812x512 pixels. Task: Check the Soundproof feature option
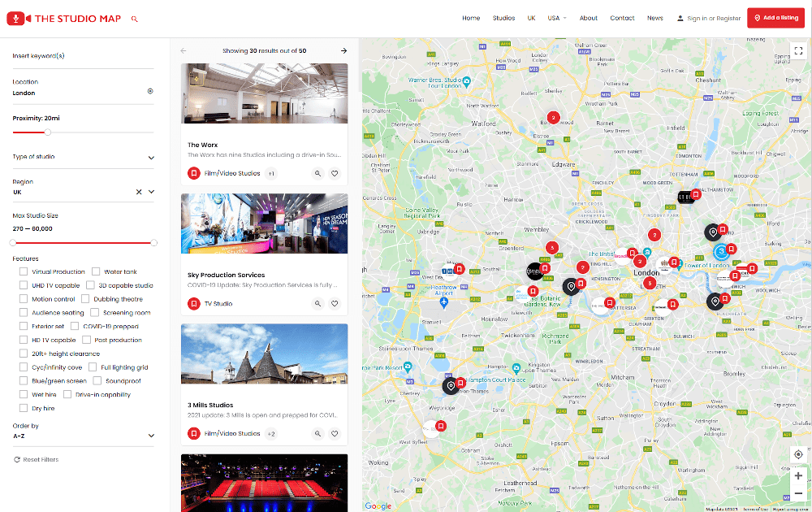click(x=97, y=381)
